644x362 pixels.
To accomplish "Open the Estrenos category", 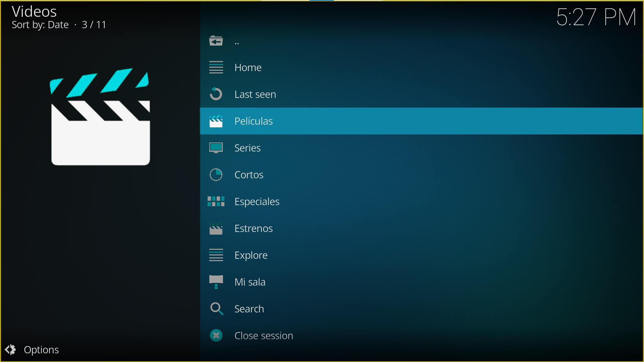I will pyautogui.click(x=254, y=228).
